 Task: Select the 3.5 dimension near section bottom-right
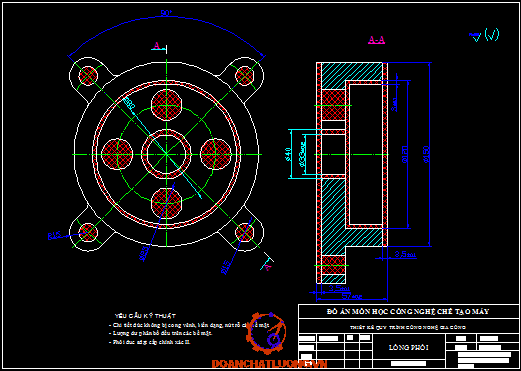pos(405,255)
